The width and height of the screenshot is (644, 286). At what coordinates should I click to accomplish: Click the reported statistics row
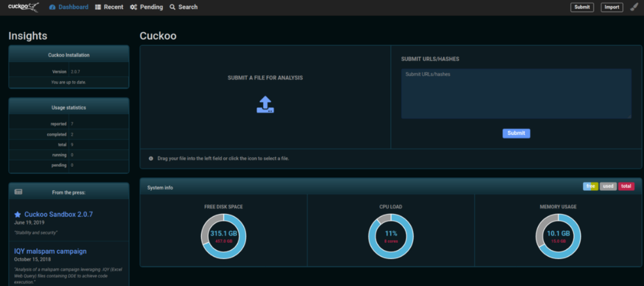[69, 124]
